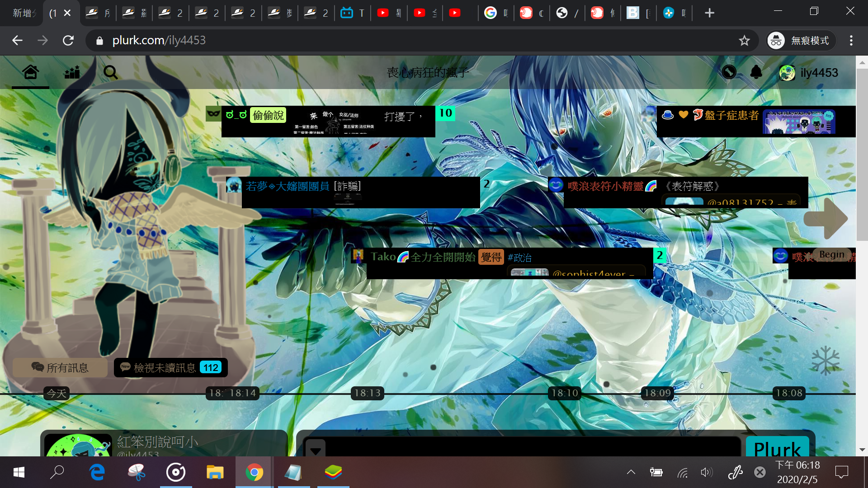Open the 無痕模式 incognito indicator
The height and width of the screenshot is (488, 868).
[801, 41]
